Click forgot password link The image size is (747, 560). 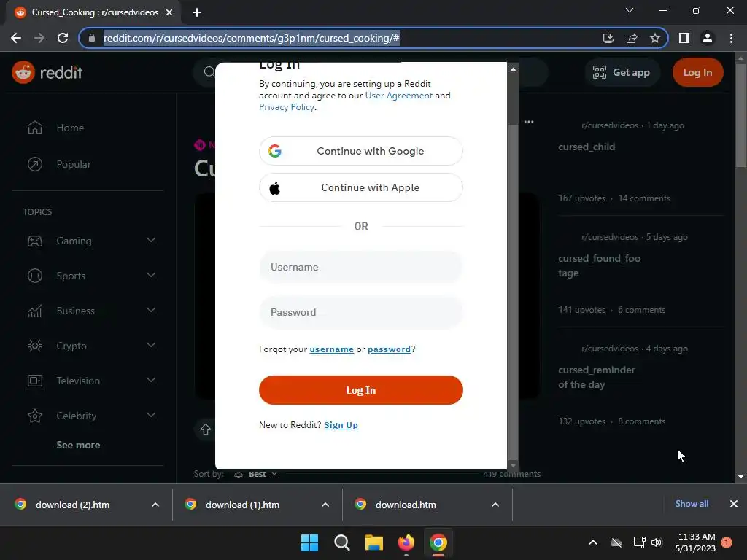(x=389, y=349)
